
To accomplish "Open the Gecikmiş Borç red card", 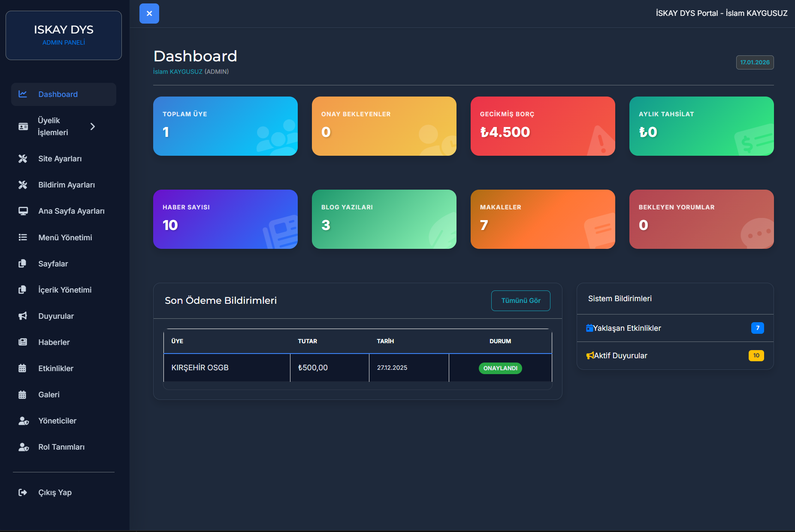I will (x=543, y=126).
